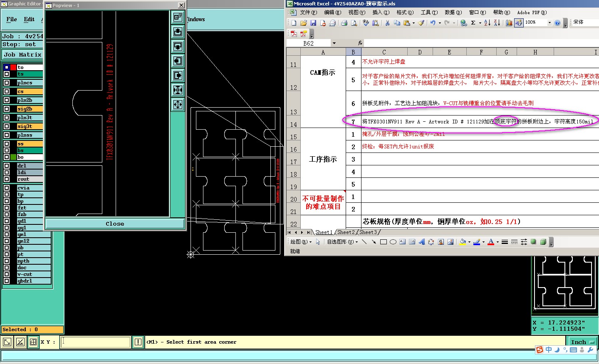Click the X Y coordinate input field
The image size is (599, 364).
coord(96,342)
